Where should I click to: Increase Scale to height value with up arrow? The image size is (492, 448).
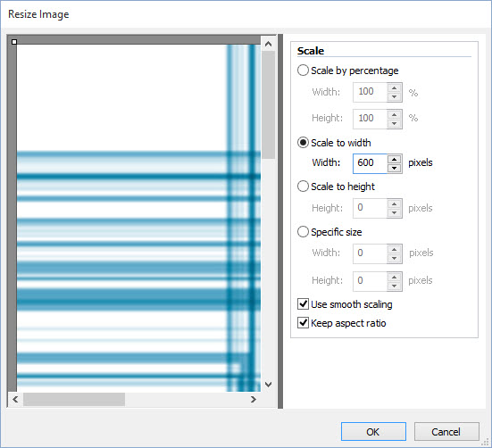[394, 204]
